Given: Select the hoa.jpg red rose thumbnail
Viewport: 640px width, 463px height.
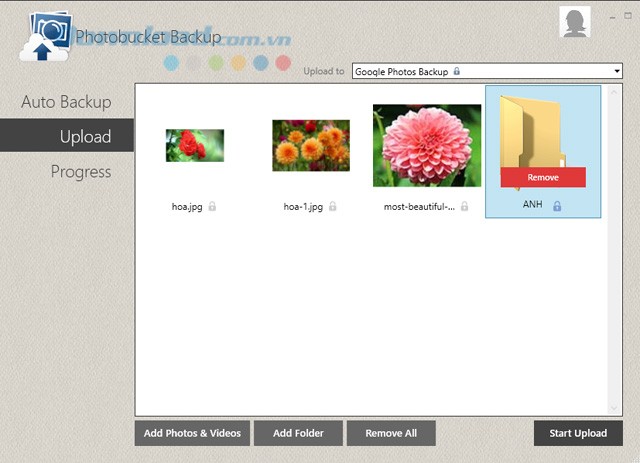Looking at the screenshot, I should coord(194,146).
